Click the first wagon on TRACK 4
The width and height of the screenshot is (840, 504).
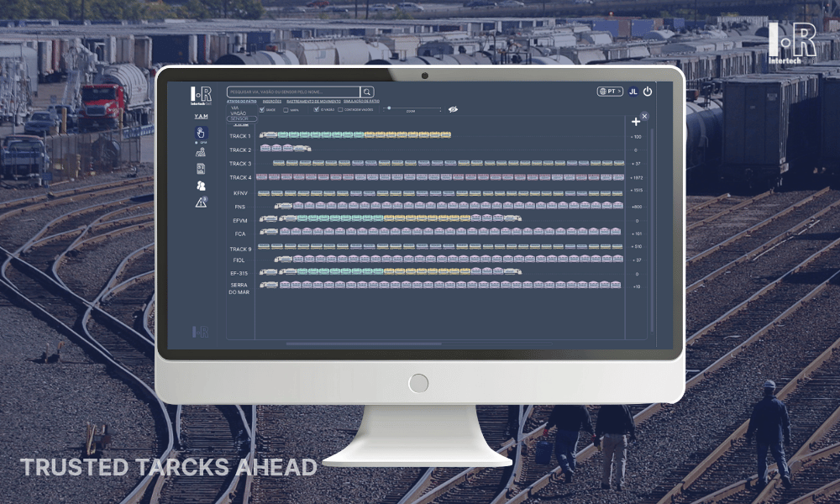262,176
